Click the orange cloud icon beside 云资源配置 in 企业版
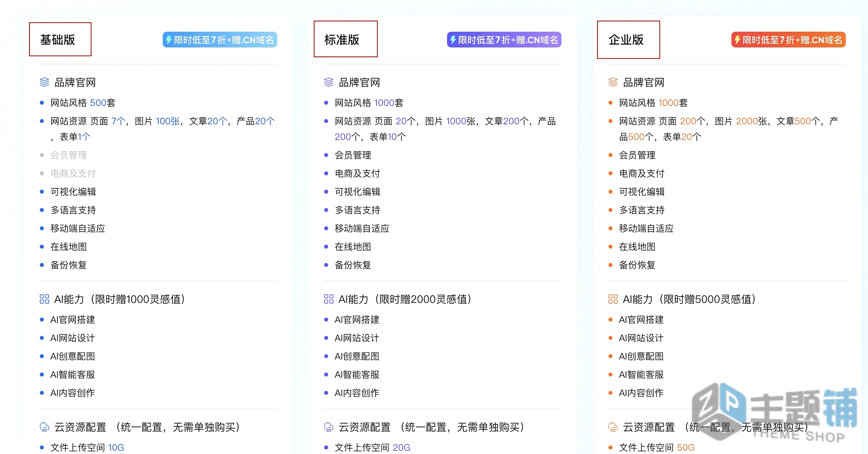Viewport: 868px width, 454px height. (613, 427)
